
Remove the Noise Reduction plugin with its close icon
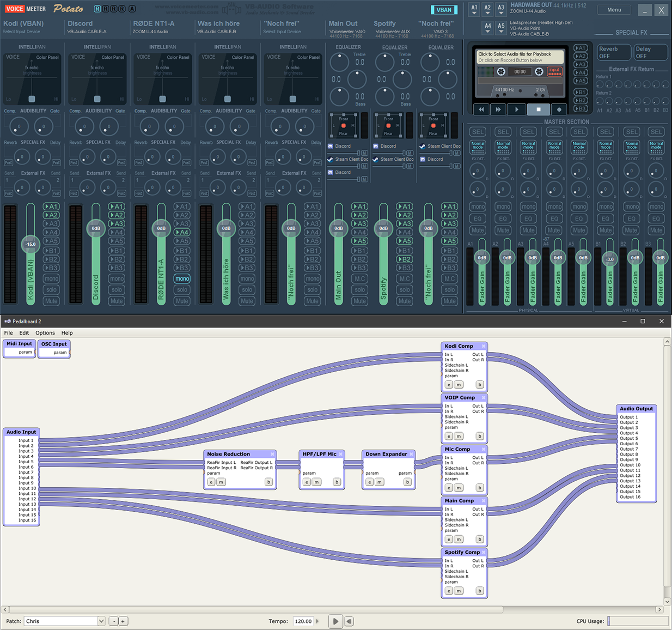[x=273, y=454]
